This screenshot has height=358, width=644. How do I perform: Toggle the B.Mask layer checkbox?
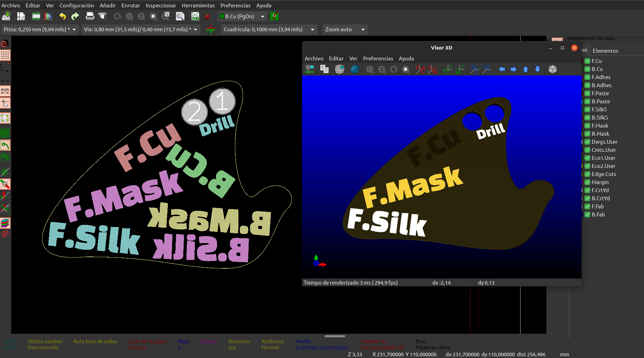click(x=587, y=134)
